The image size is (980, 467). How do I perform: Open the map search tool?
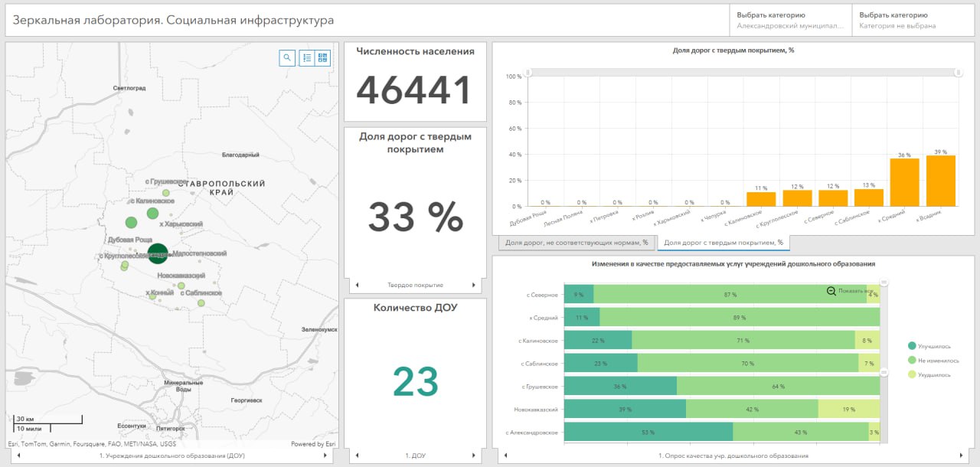[287, 57]
